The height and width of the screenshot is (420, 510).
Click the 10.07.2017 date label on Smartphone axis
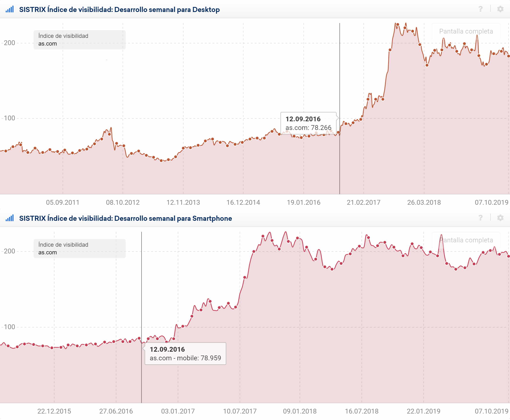pos(240,411)
